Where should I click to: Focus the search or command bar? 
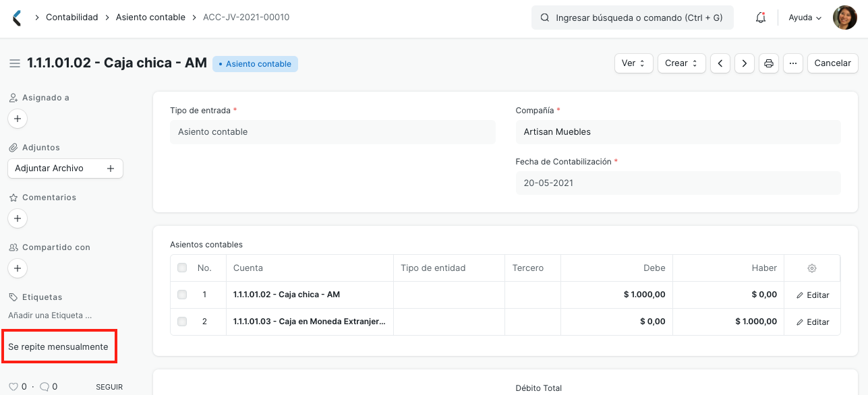(633, 18)
